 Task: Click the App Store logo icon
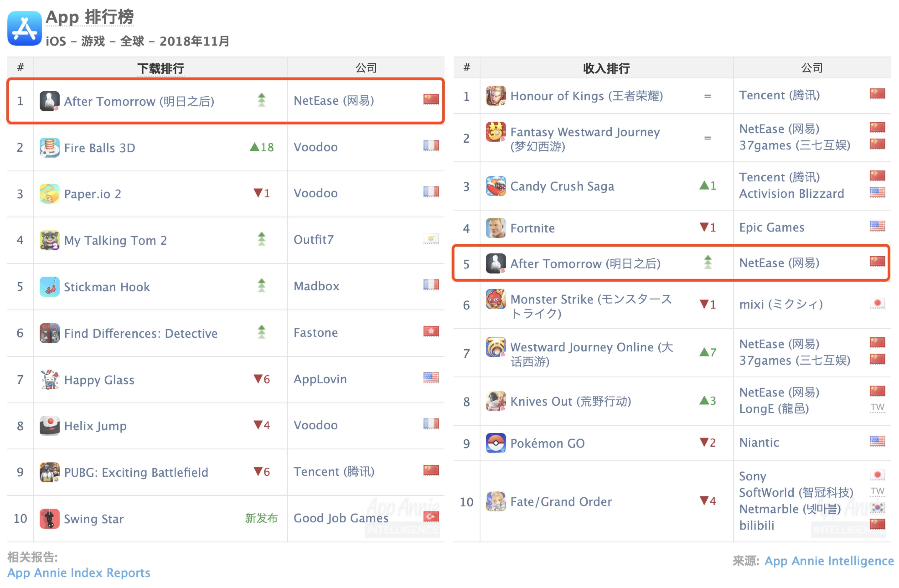(x=25, y=28)
